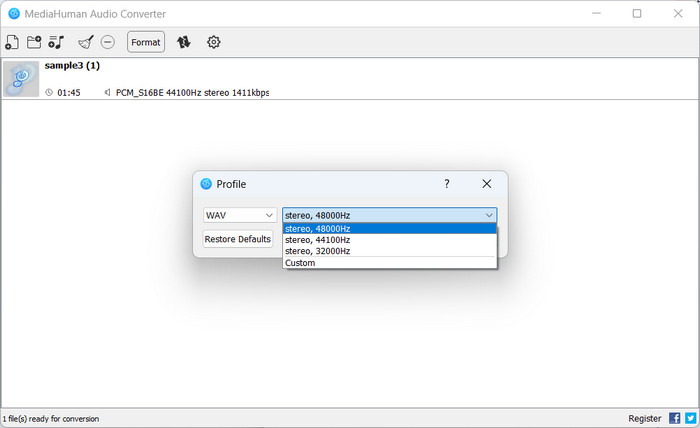This screenshot has width=700, height=428.
Task: Click the 1 file(s) ready for conversion status
Action: click(50, 419)
